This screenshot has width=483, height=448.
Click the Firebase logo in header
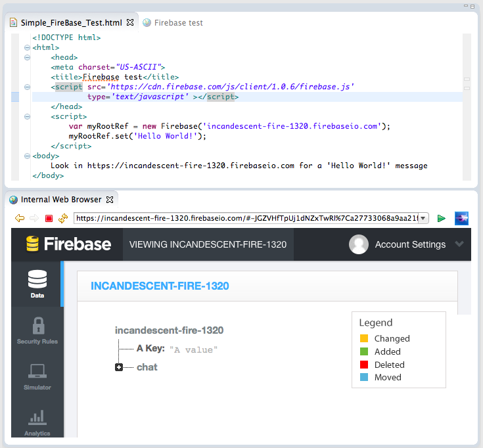click(x=68, y=244)
